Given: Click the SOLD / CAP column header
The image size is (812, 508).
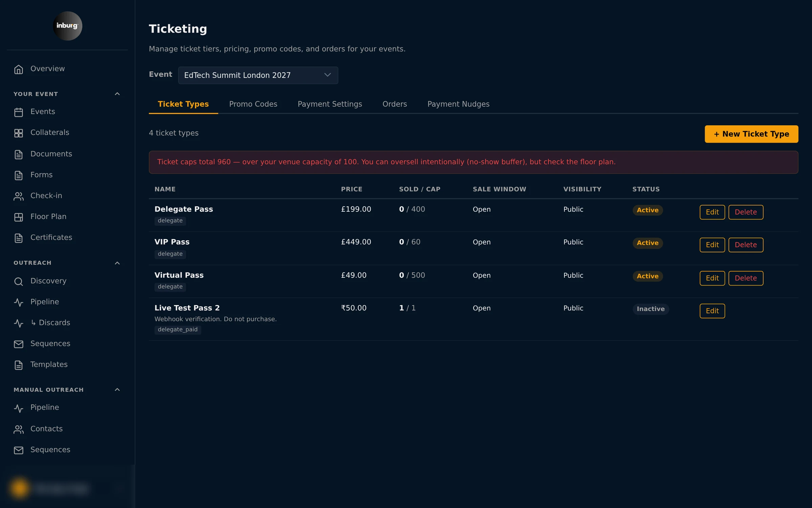Looking at the screenshot, I should click(420, 189).
